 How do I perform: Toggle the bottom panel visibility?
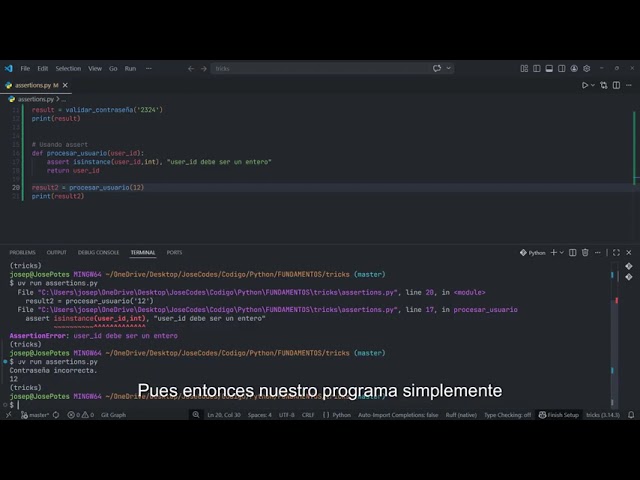(549, 68)
